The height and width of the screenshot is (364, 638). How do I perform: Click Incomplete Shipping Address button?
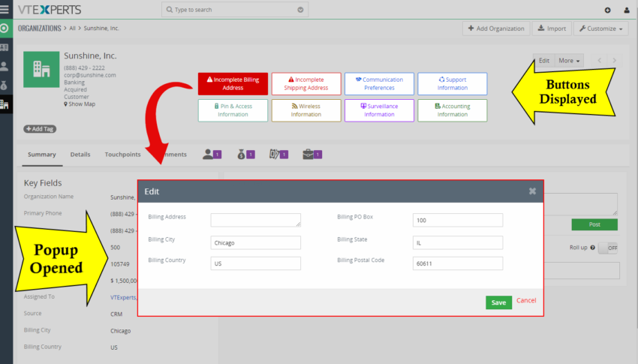(306, 84)
